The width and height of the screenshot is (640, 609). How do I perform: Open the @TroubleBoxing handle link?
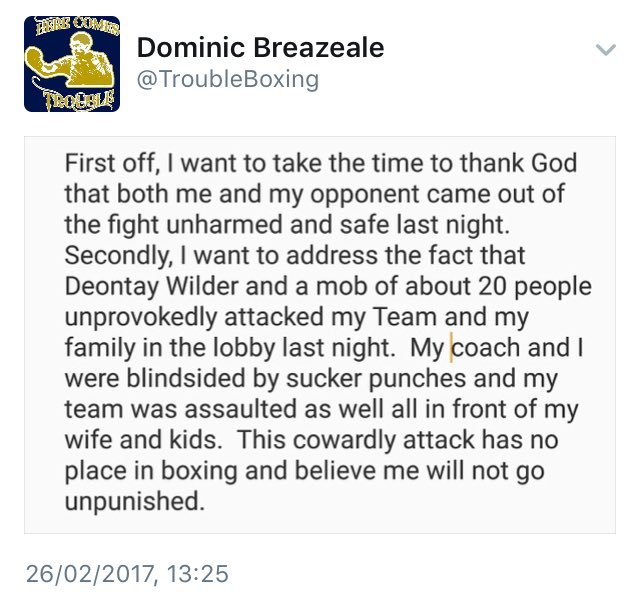coord(228,79)
